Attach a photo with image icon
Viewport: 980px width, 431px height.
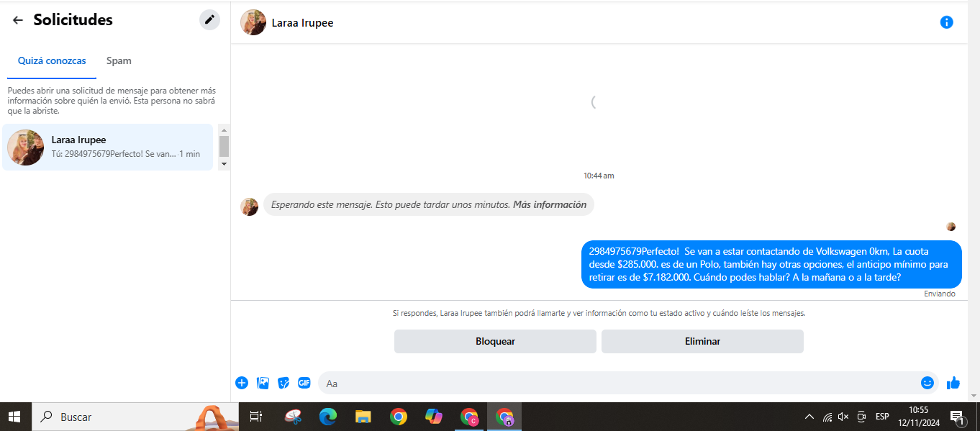(x=263, y=383)
